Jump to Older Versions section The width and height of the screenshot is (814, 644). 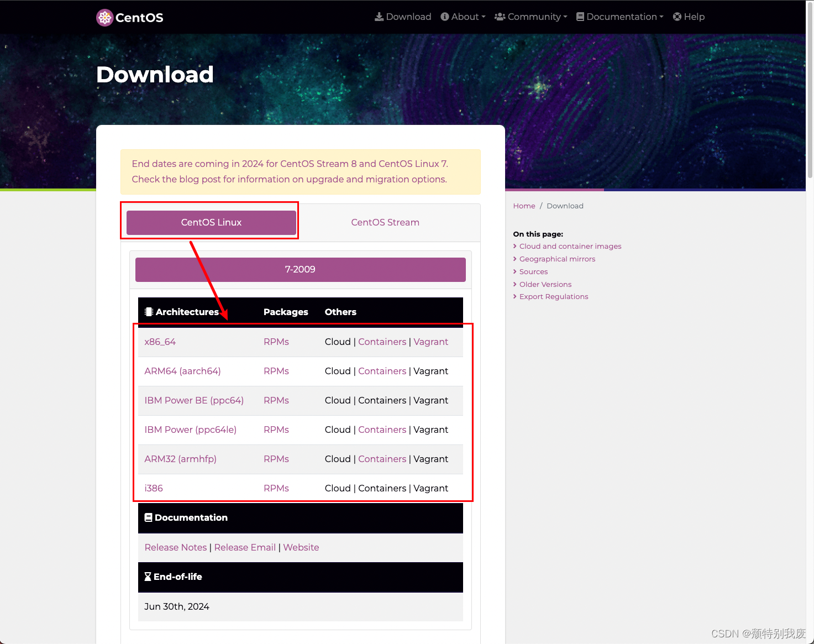[545, 284]
